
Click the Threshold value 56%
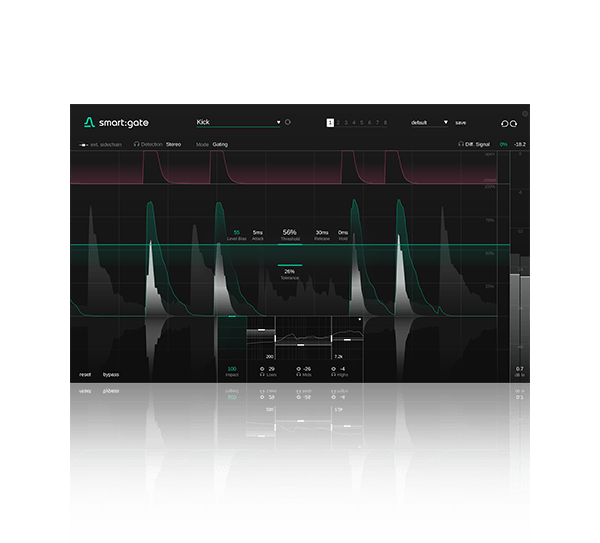point(290,232)
